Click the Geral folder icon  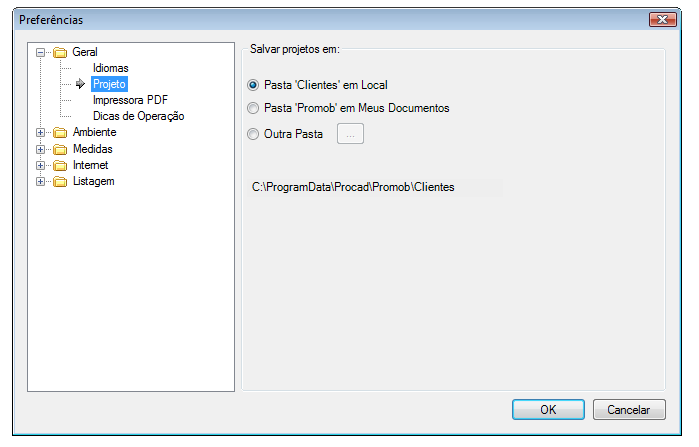click(x=60, y=53)
